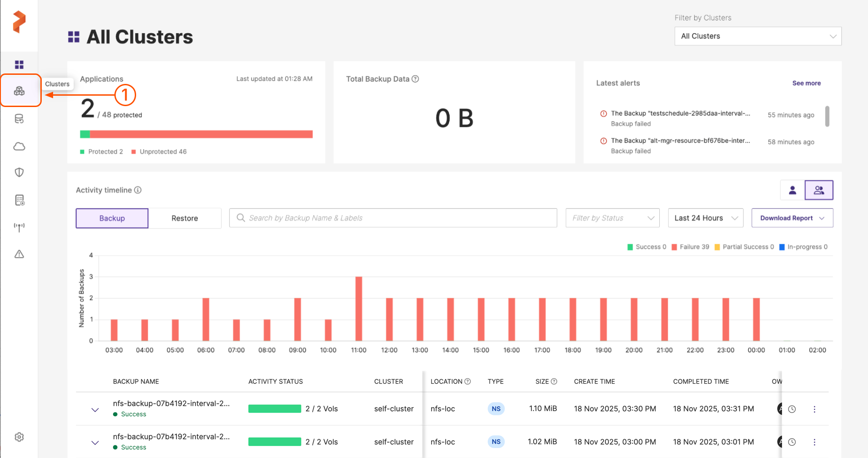Open the Alerts triangle sidebar icon

click(20, 254)
